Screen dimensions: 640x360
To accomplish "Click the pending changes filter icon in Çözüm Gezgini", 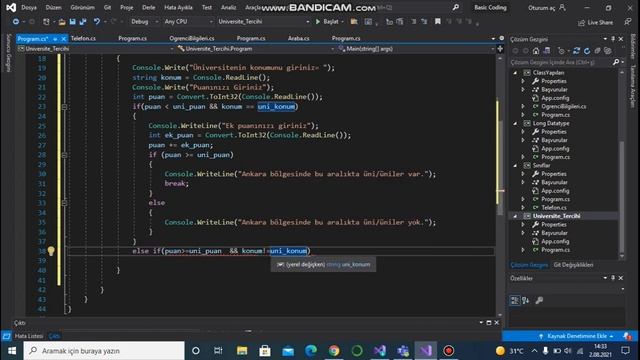I will [x=562, y=51].
